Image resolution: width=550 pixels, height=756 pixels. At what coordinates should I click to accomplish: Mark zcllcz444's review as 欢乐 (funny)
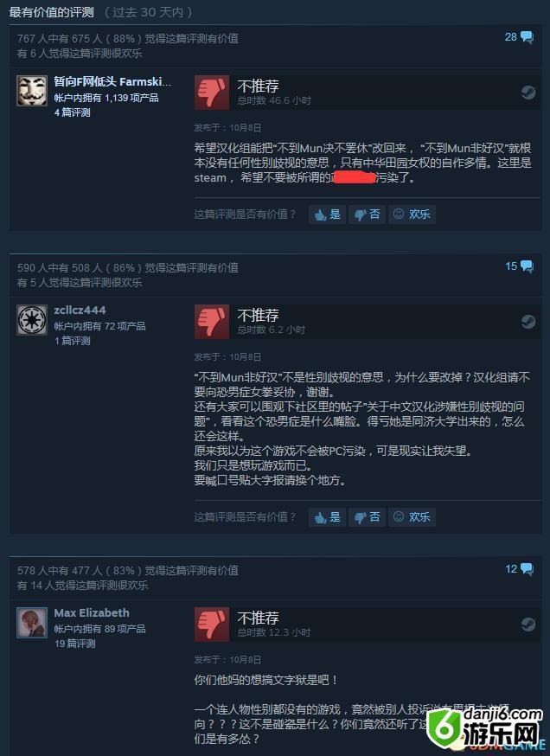pos(412,517)
